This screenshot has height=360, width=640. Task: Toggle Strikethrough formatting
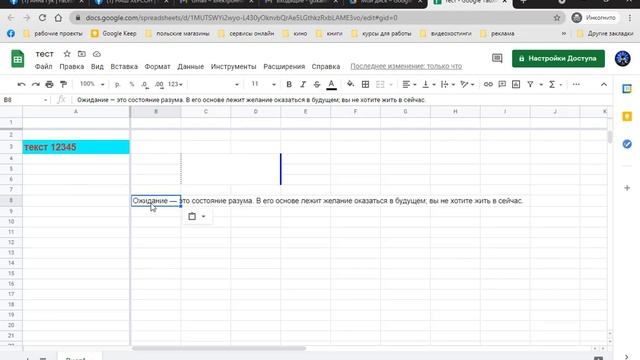point(317,84)
